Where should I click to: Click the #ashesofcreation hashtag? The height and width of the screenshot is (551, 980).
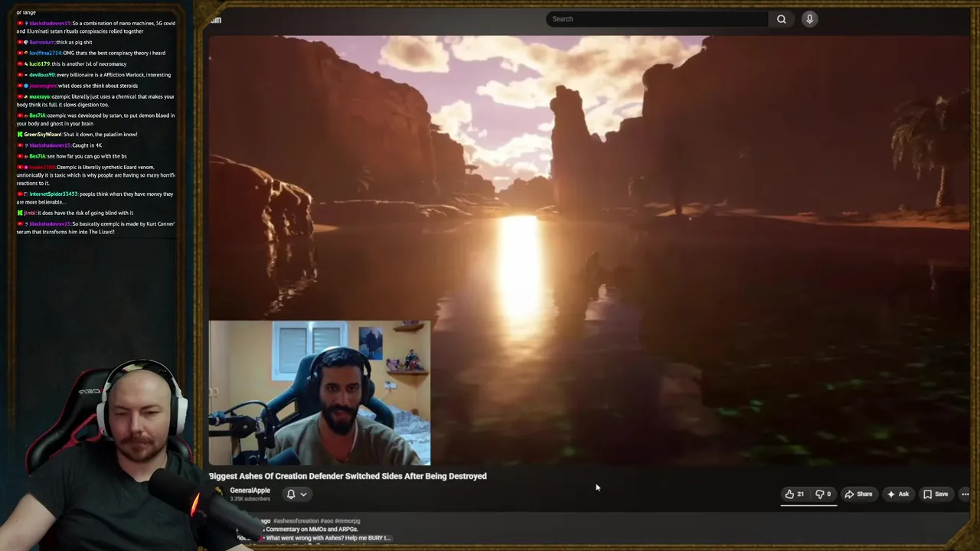coord(296,521)
